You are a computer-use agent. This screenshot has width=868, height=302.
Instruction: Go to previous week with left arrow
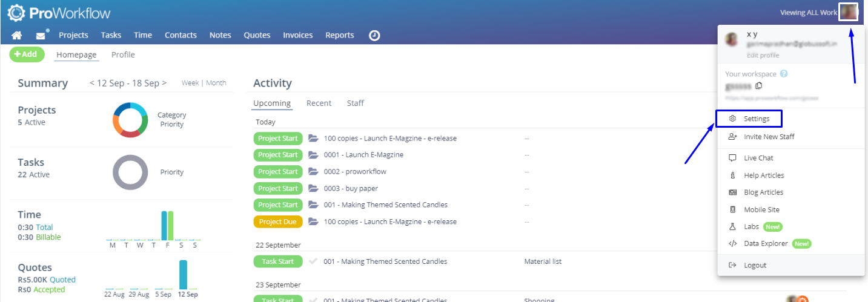pyautogui.click(x=92, y=83)
